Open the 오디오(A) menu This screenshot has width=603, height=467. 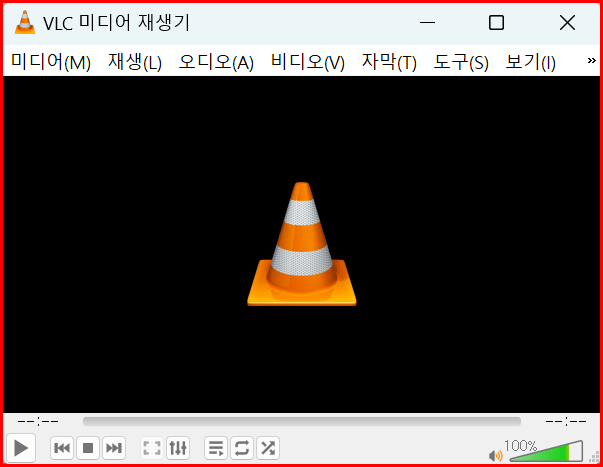[216, 62]
